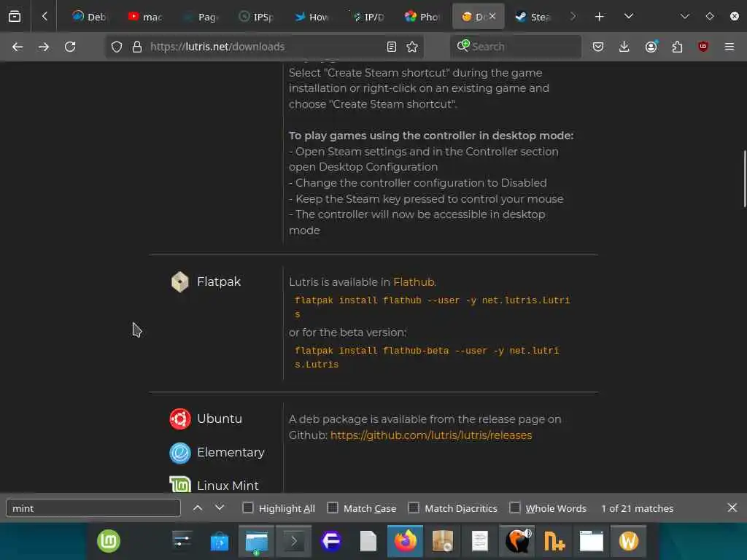Click the Ubuntu logo icon
Image resolution: width=747 pixels, height=560 pixels.
coord(180,419)
